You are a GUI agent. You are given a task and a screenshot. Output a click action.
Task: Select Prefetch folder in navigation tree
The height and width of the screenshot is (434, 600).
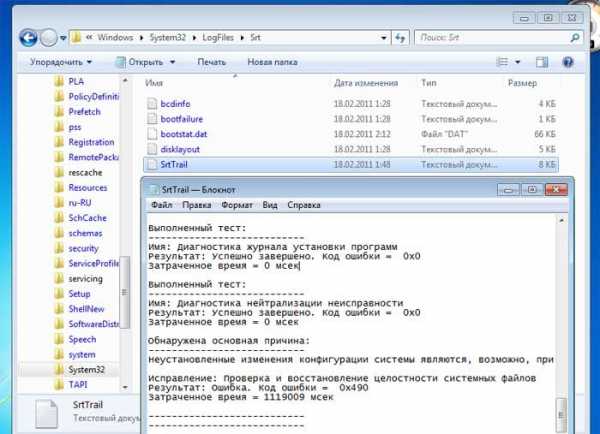coord(84,112)
